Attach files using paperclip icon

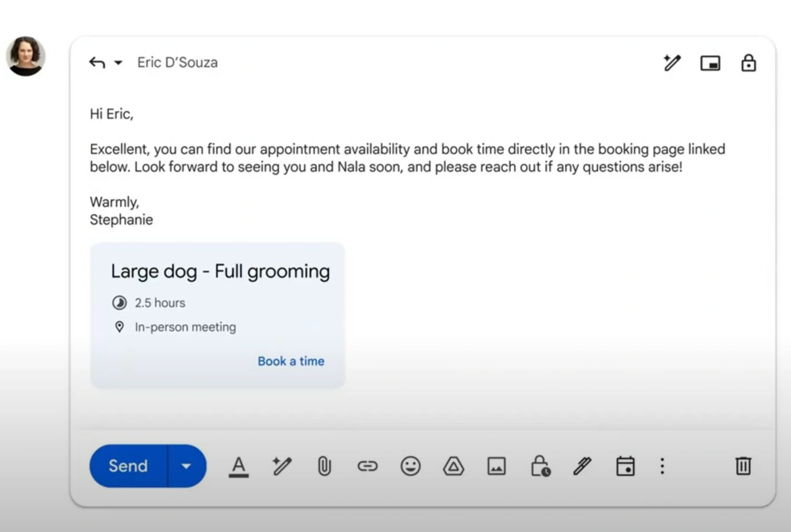point(324,466)
